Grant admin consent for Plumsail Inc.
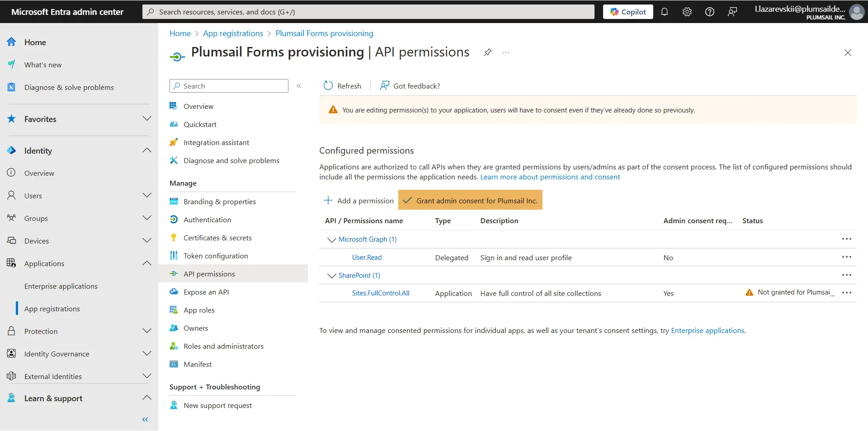This screenshot has width=868, height=431. click(x=470, y=200)
